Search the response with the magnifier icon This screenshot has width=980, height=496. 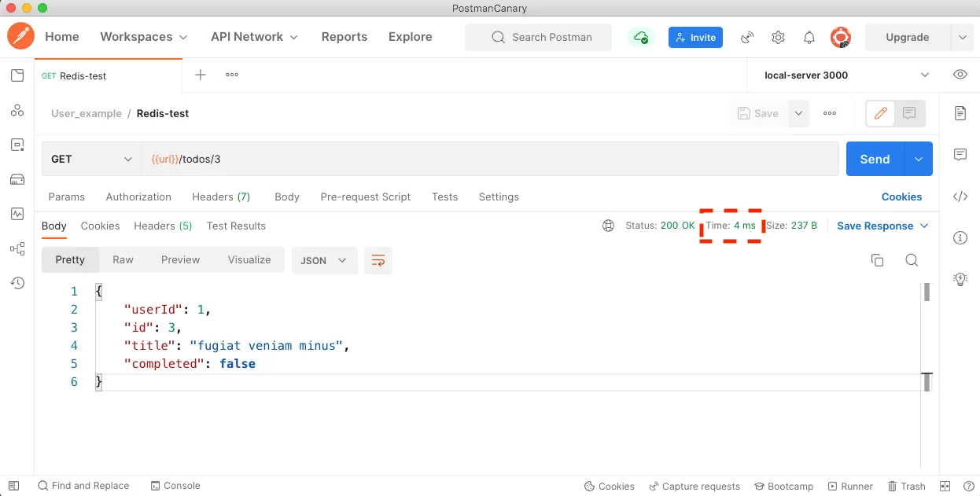(912, 260)
